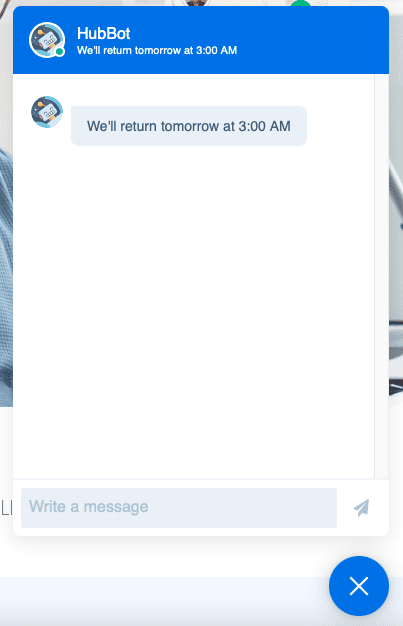Viewport: 403px width, 626px height.
Task: Click the robot avatar beside the message
Action: pyautogui.click(x=47, y=112)
